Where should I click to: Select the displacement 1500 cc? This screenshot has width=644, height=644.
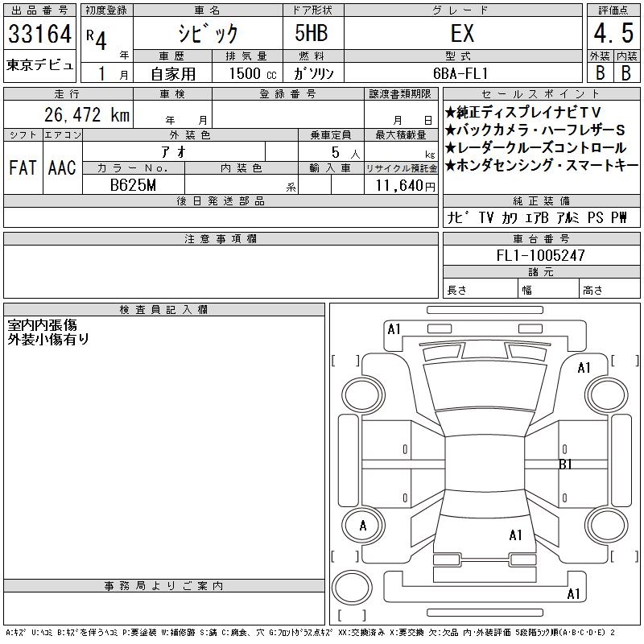253,73
